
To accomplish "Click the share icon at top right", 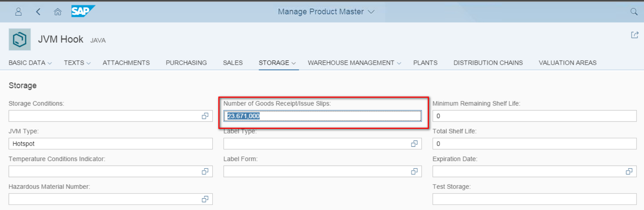I will click(x=635, y=35).
